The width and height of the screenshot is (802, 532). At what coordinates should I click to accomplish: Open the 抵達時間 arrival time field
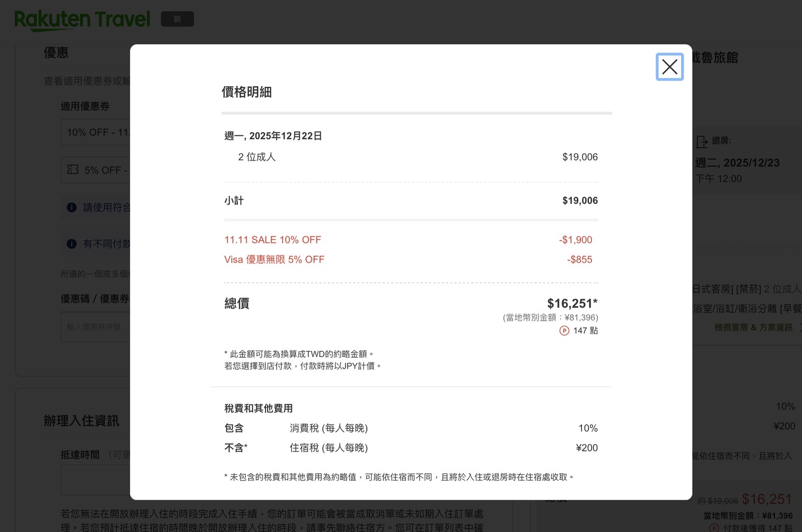[95, 480]
